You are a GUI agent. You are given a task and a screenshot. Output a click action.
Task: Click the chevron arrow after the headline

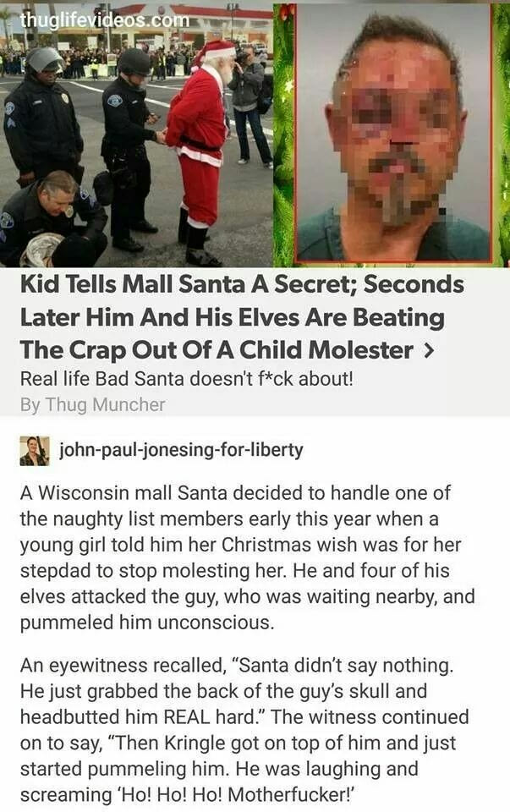[x=428, y=351]
